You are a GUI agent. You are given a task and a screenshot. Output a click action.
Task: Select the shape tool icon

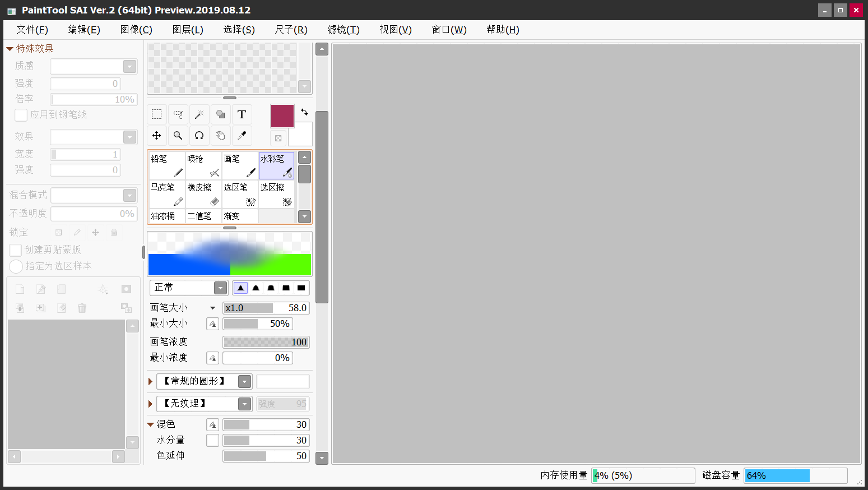pos(221,114)
